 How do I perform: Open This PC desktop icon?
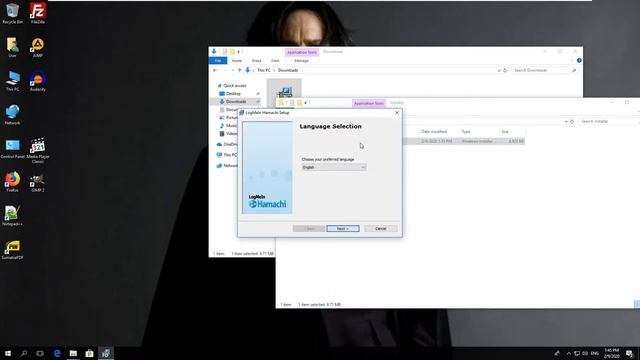tap(12, 81)
